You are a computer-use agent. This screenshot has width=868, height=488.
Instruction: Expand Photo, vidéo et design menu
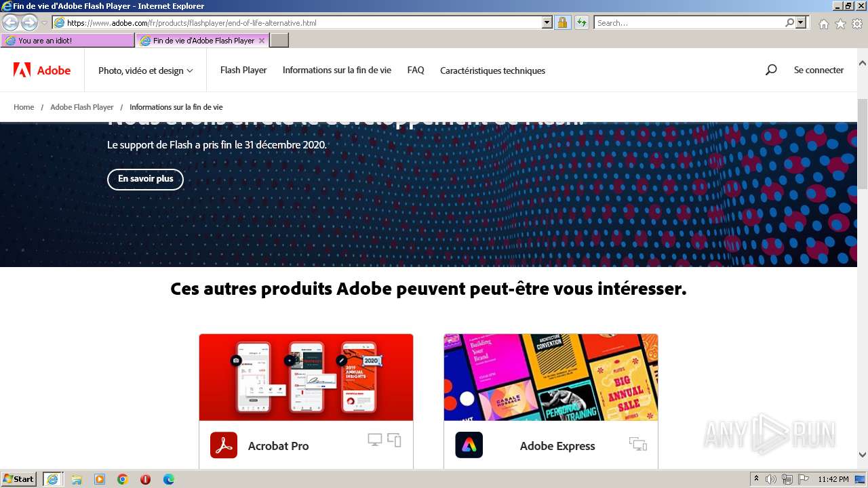point(146,70)
